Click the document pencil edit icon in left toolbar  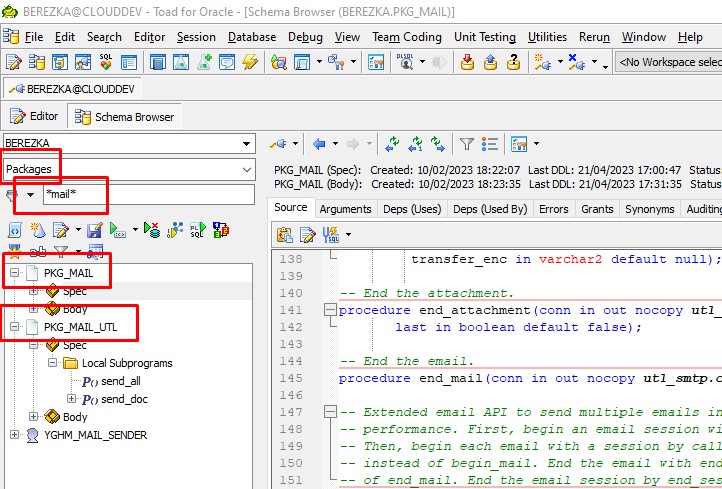coord(61,229)
